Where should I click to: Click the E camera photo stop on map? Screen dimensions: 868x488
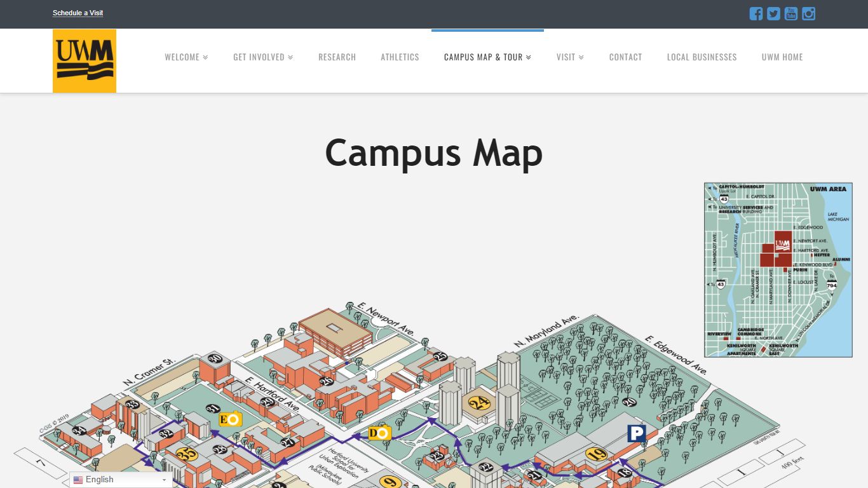(231, 419)
